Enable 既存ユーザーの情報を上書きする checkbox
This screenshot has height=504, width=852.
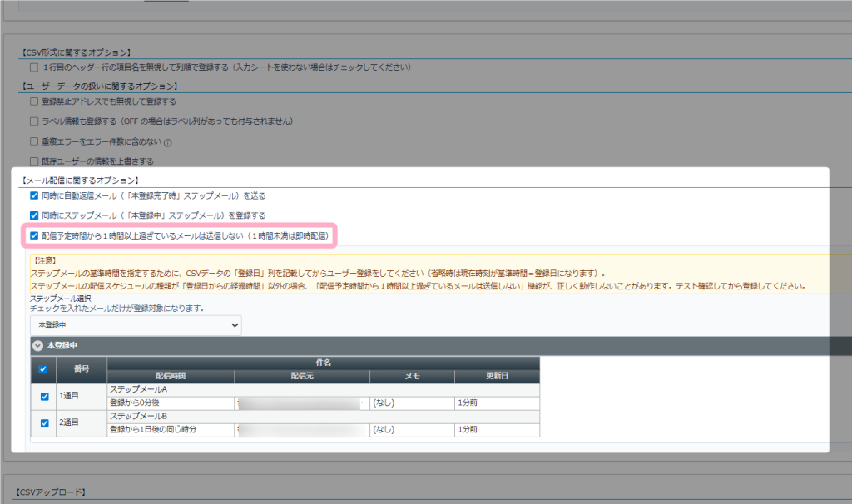(34, 161)
